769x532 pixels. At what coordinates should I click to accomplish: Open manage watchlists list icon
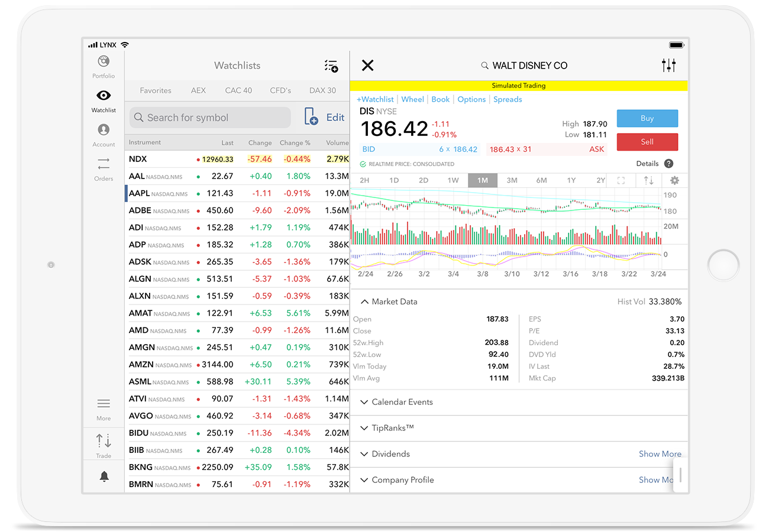click(x=331, y=66)
